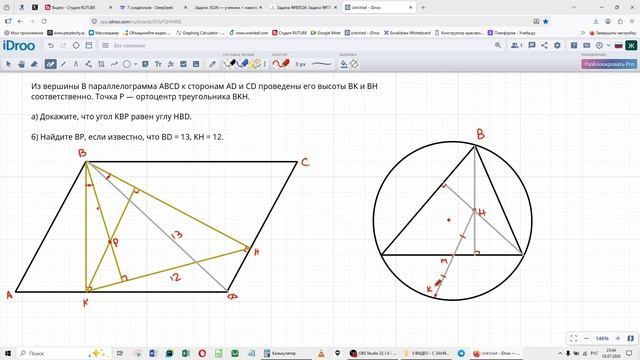Image resolution: width=640 pixels, height=360 pixels.
Task: Pick the red outline pen color
Action: pyautogui.click(x=281, y=64)
